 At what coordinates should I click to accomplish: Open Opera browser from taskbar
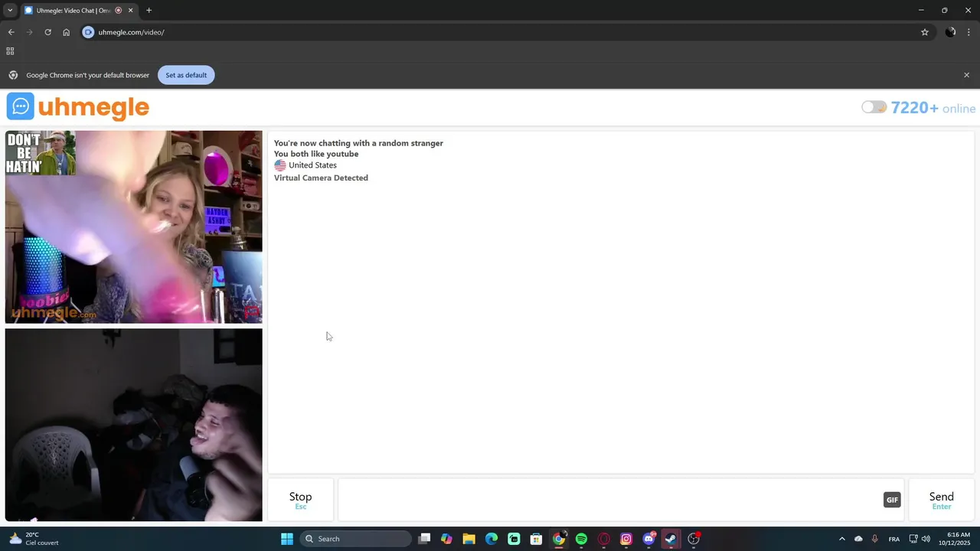coord(603,539)
